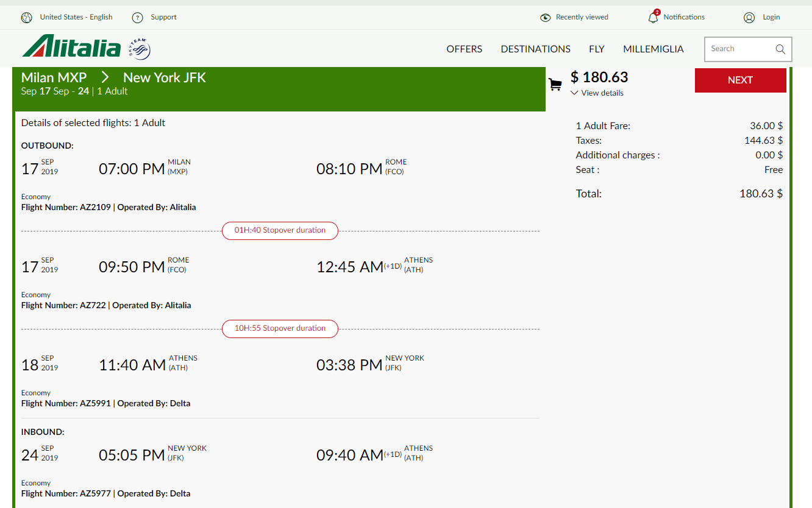Image resolution: width=812 pixels, height=508 pixels.
Task: Click the search magnifier icon
Action: (x=780, y=49)
